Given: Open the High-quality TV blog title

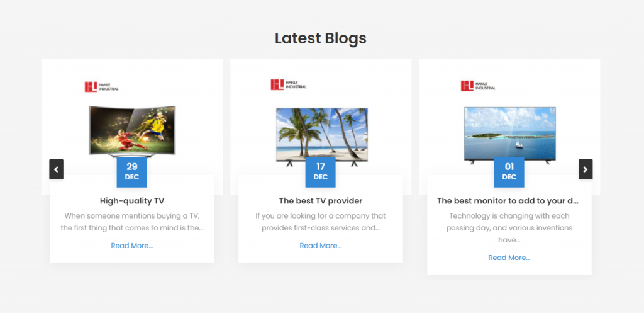Looking at the screenshot, I should 132,201.
